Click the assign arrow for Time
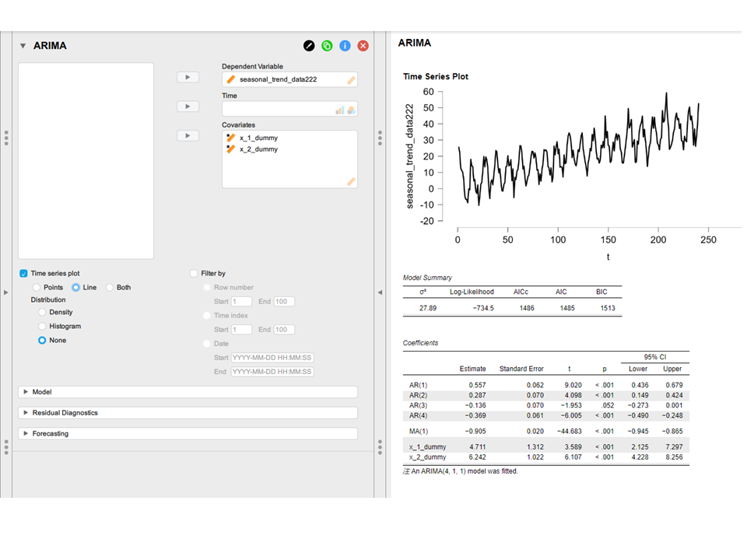This screenshot has height=560, width=747. [x=188, y=107]
